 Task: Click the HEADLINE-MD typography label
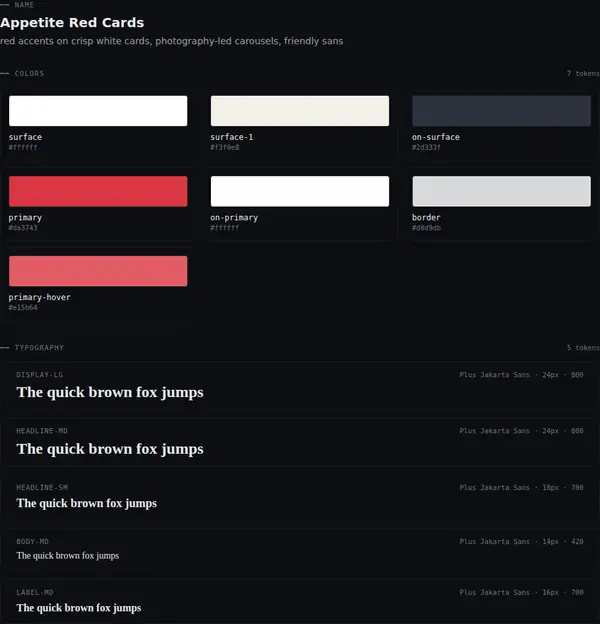click(42, 431)
